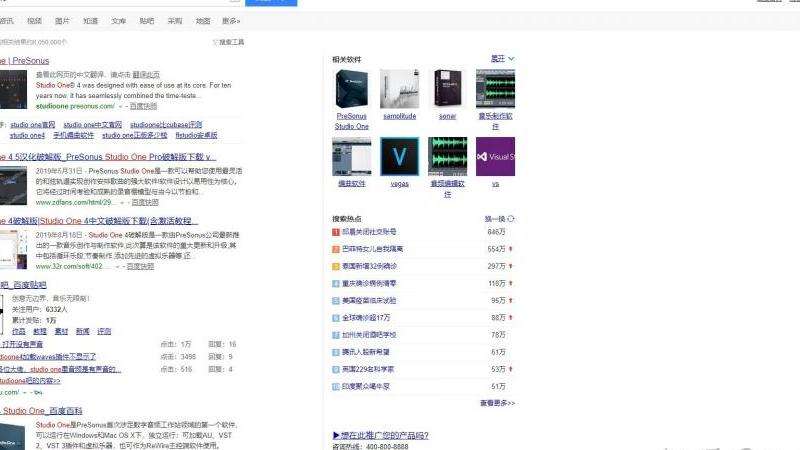Click the vegas text link
800x450 pixels.
[399, 184]
